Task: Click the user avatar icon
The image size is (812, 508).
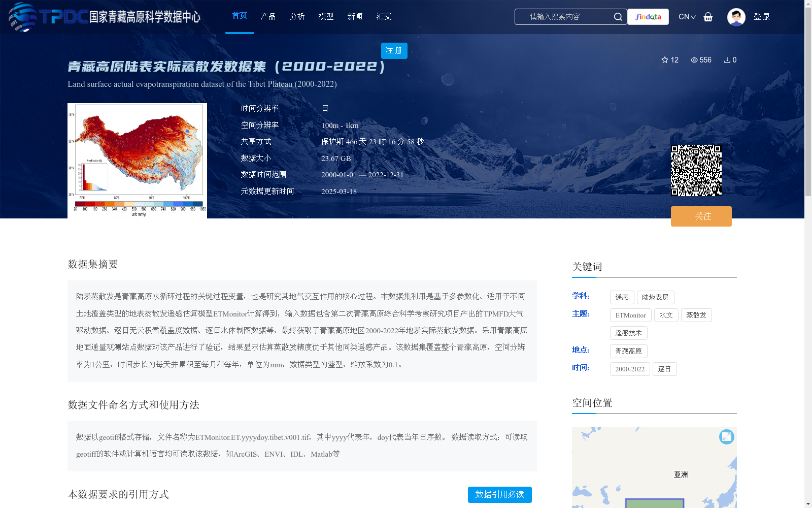Action: (x=736, y=17)
